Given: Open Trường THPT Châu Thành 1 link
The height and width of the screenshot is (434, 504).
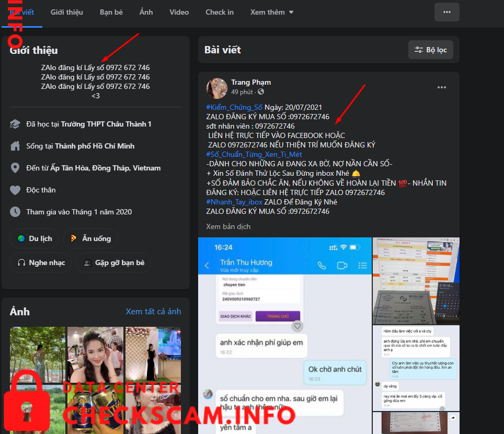Looking at the screenshot, I should pos(106,124).
